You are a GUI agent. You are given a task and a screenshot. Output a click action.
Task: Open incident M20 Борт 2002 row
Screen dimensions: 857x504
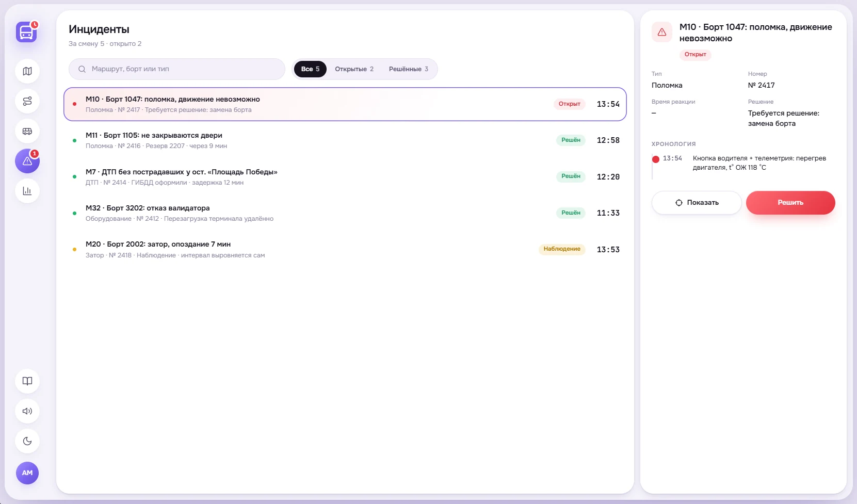345,250
